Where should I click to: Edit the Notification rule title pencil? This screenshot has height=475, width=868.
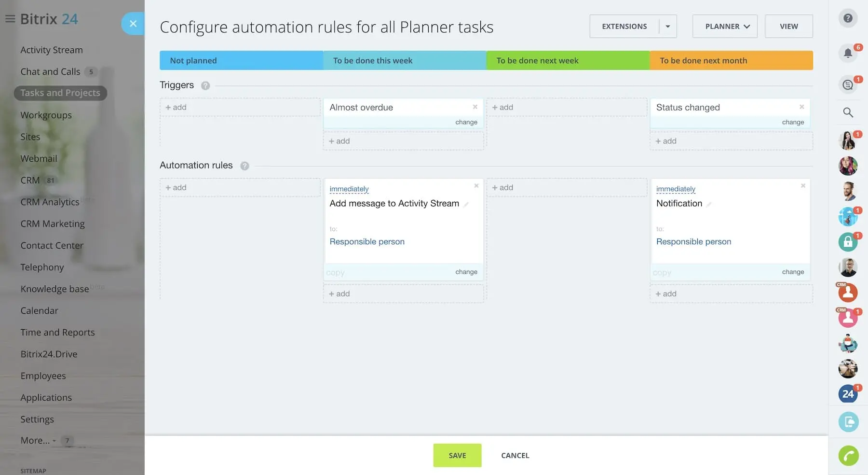click(709, 205)
